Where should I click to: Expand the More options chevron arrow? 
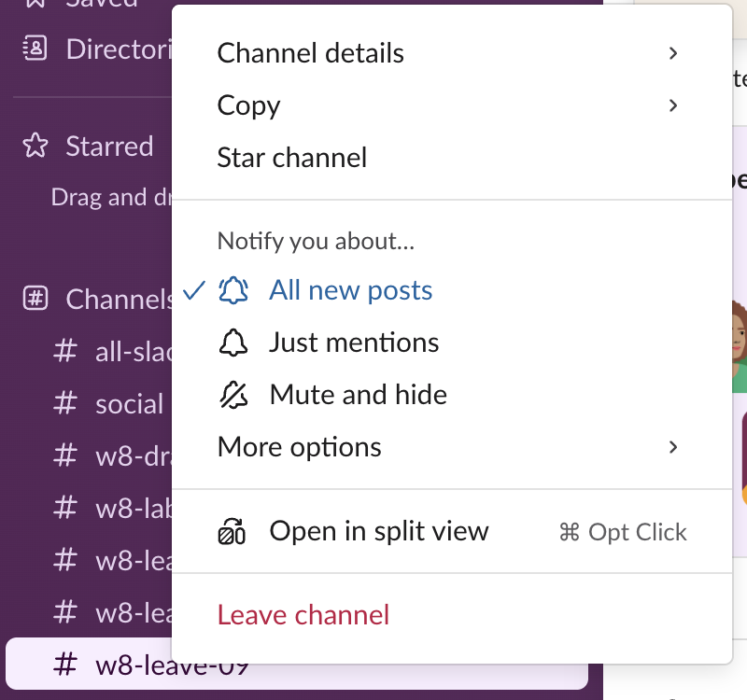[672, 447]
